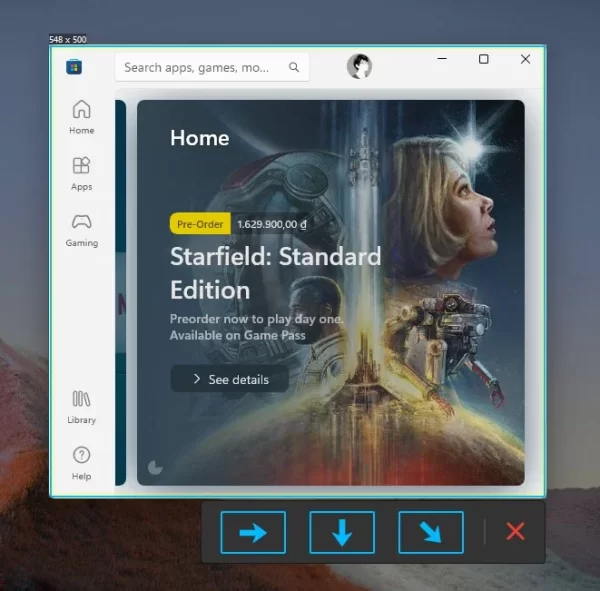Open the Gaming section in the sidebar
The image size is (600, 591).
(82, 230)
